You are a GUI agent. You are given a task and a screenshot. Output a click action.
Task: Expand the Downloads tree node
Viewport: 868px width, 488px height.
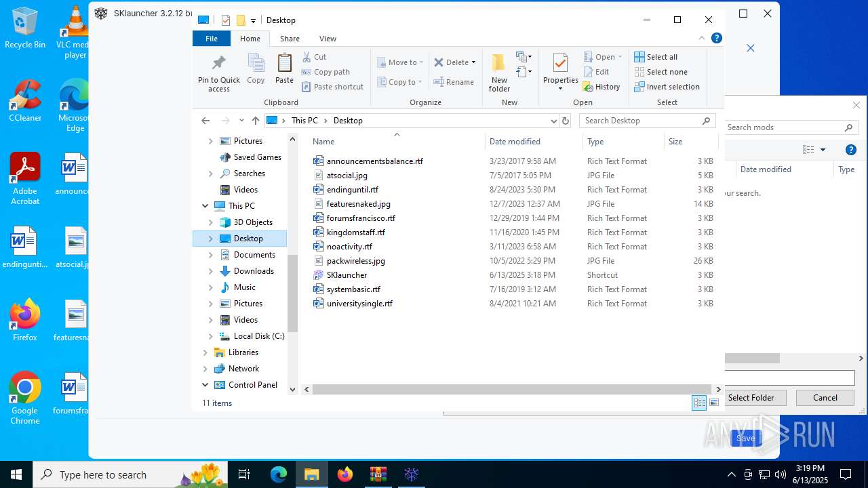pyautogui.click(x=211, y=271)
